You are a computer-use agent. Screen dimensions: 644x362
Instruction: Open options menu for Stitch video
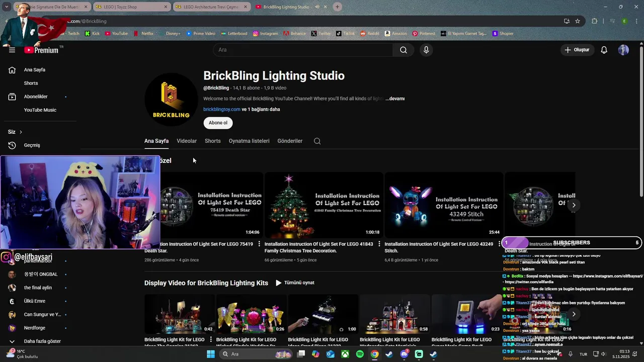point(499,244)
